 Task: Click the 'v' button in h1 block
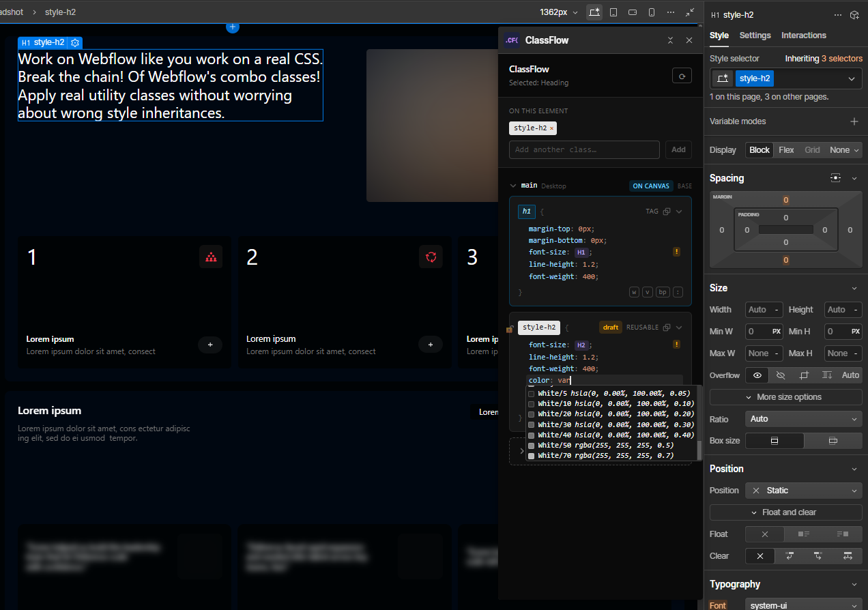[x=648, y=292]
